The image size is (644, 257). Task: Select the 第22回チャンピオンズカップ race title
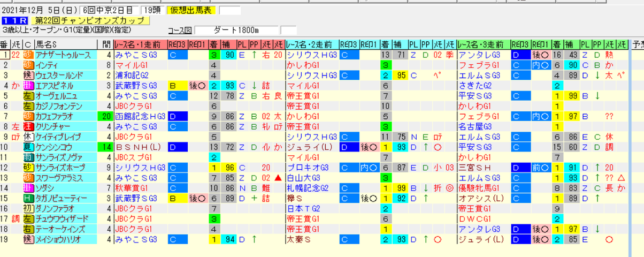89,20
